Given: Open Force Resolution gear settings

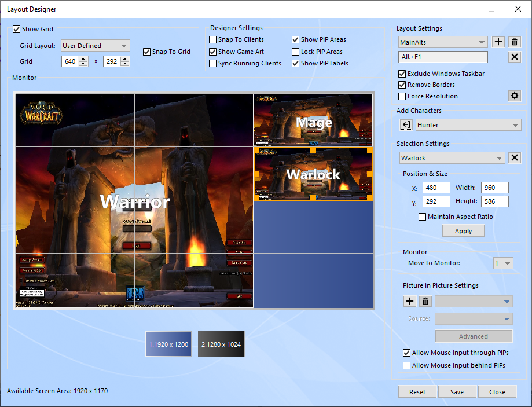Looking at the screenshot, I should point(514,96).
